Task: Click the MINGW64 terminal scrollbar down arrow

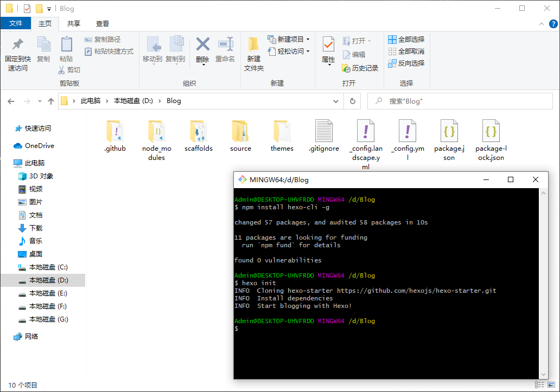Action: (x=544, y=375)
